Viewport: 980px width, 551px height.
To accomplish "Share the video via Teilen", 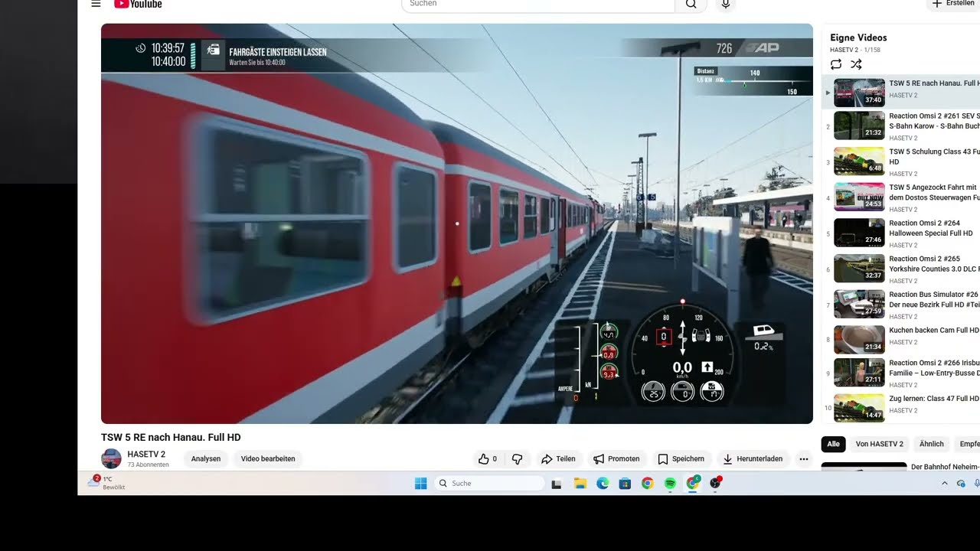I will tap(558, 459).
